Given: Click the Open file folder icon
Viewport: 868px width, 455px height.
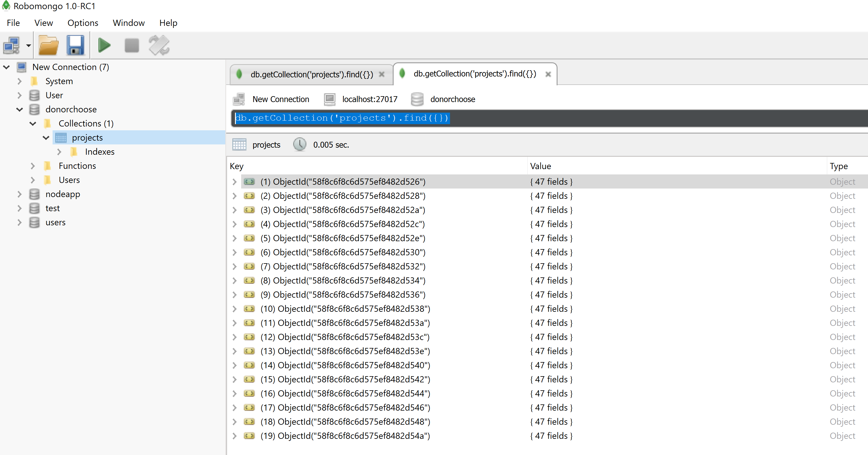Looking at the screenshot, I should coord(48,46).
